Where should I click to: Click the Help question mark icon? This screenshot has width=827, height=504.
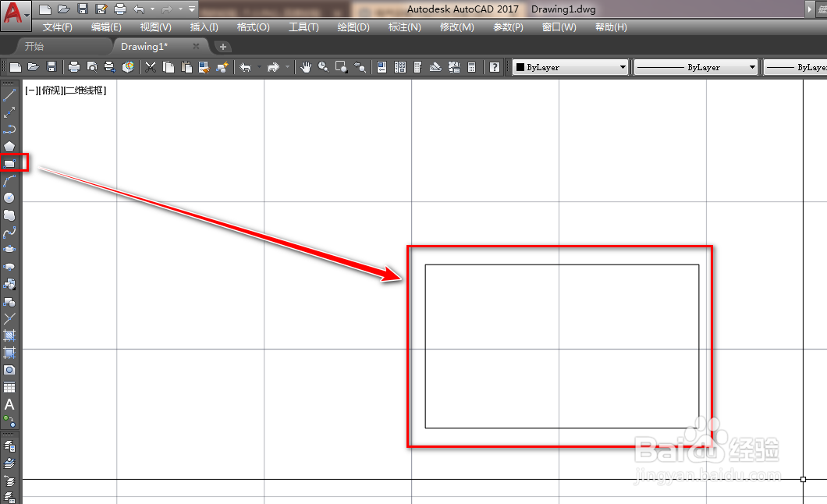[x=494, y=67]
